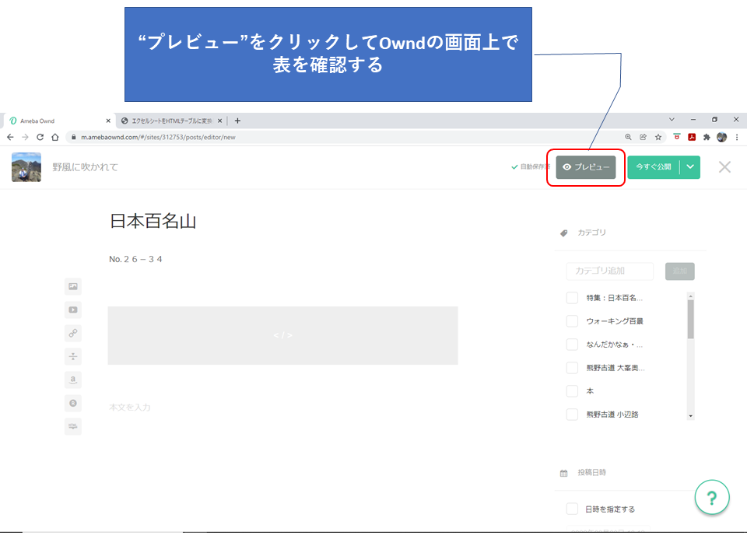Image resolution: width=747 pixels, height=560 pixels.
Task: Open page zoom magnifier in address bar
Action: pyautogui.click(x=629, y=137)
